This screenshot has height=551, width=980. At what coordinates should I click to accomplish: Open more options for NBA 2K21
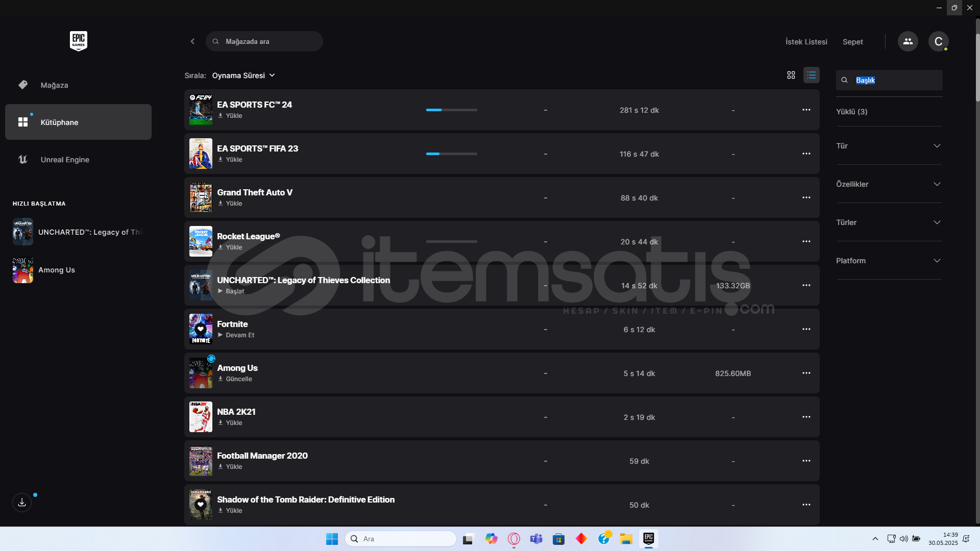[806, 417]
